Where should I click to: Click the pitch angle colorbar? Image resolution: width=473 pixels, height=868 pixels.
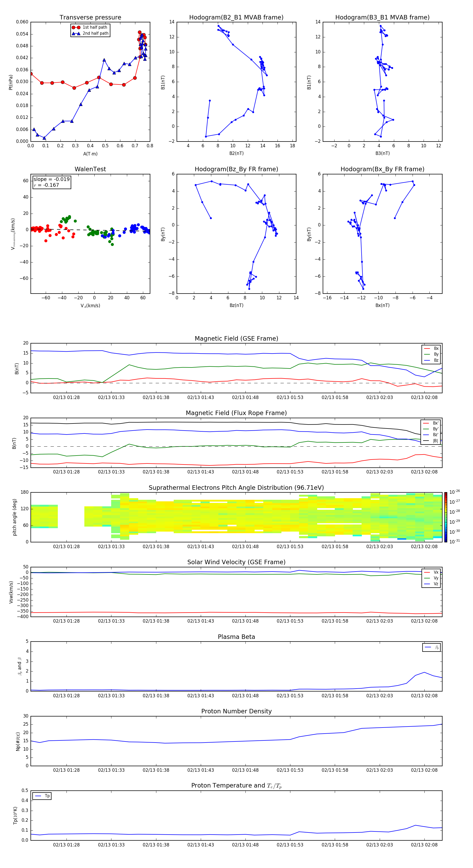pyautogui.click(x=445, y=517)
